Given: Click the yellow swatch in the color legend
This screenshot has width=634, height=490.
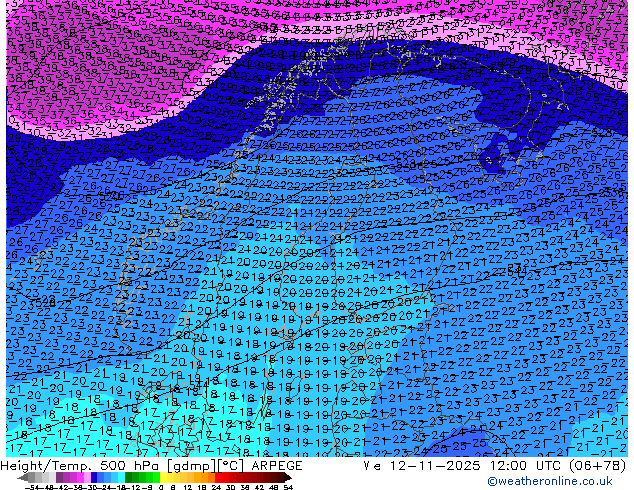Looking at the screenshot, I should [x=163, y=477].
